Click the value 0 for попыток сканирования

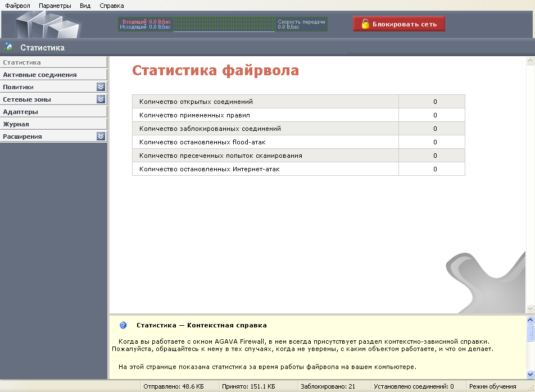435,156
